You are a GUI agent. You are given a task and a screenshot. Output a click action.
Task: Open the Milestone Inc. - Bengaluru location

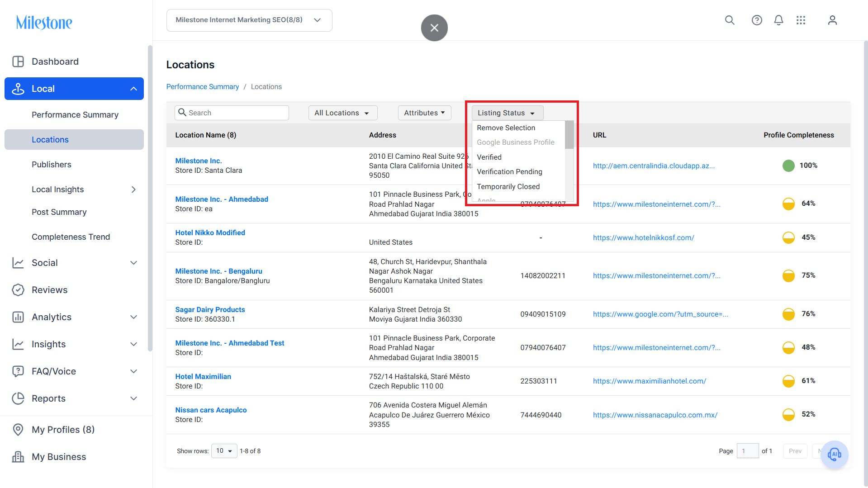(x=219, y=271)
